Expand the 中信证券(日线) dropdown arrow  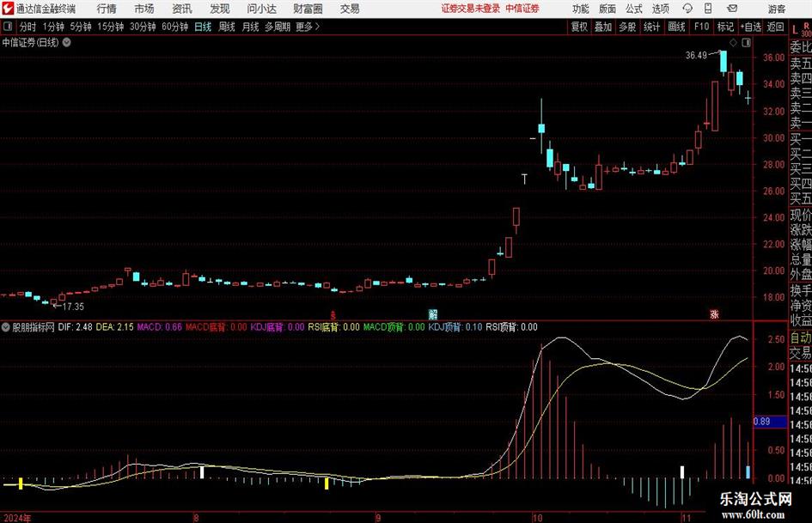coord(67,42)
